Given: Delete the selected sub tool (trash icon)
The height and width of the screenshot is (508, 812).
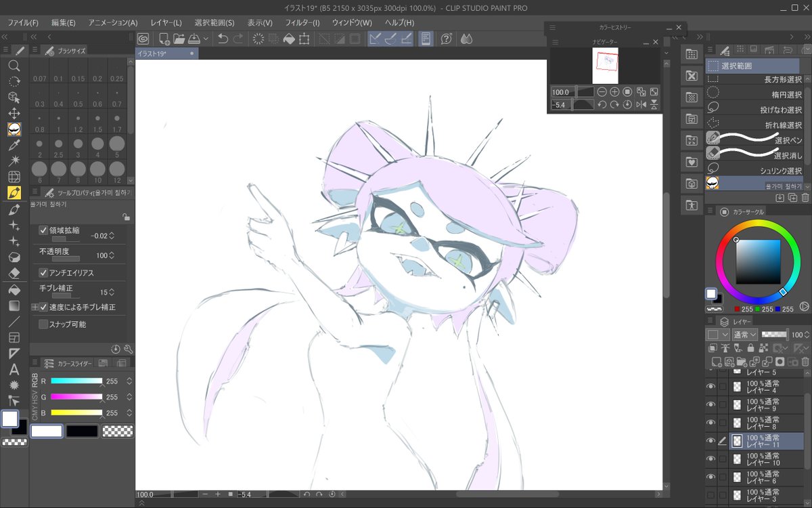Looking at the screenshot, I should click(805, 198).
